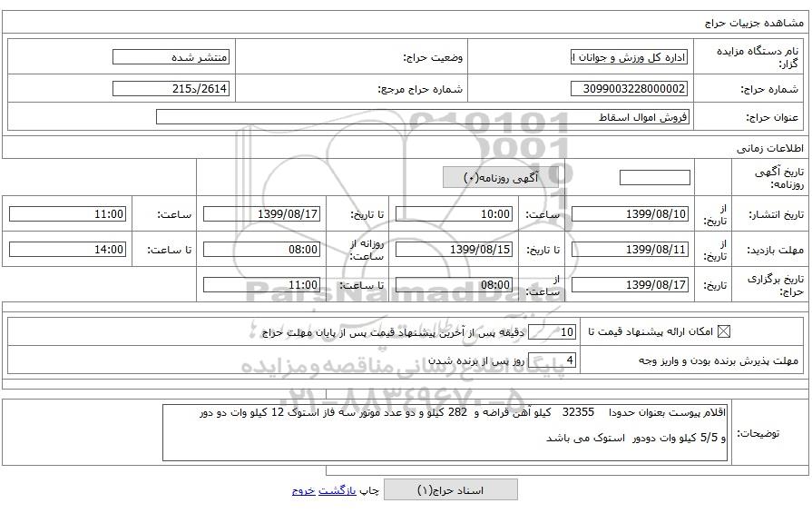Click the منتشر شده status field

tap(171, 57)
